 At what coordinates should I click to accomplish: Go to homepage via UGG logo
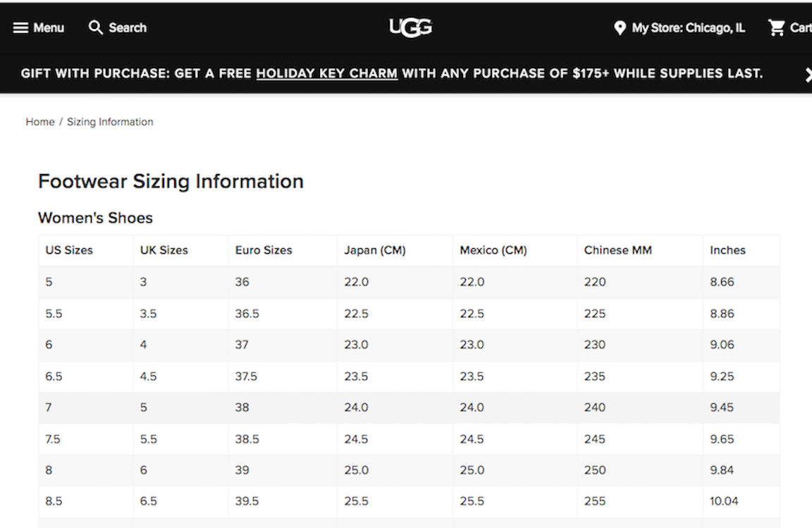(410, 27)
